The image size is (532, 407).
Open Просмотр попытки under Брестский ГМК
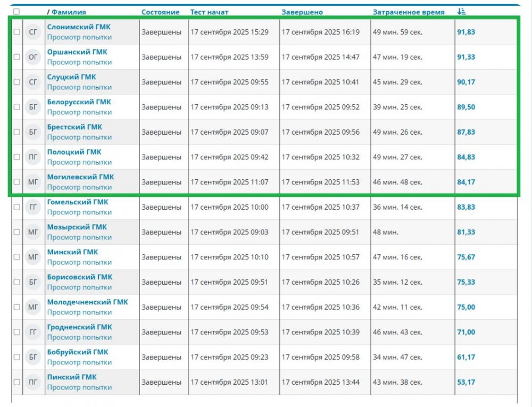point(79,137)
